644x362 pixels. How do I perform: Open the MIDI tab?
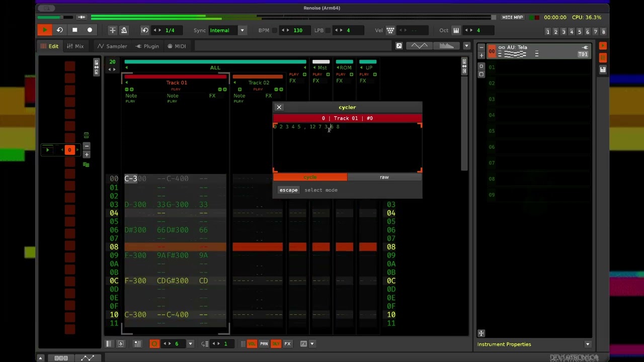coord(177,46)
